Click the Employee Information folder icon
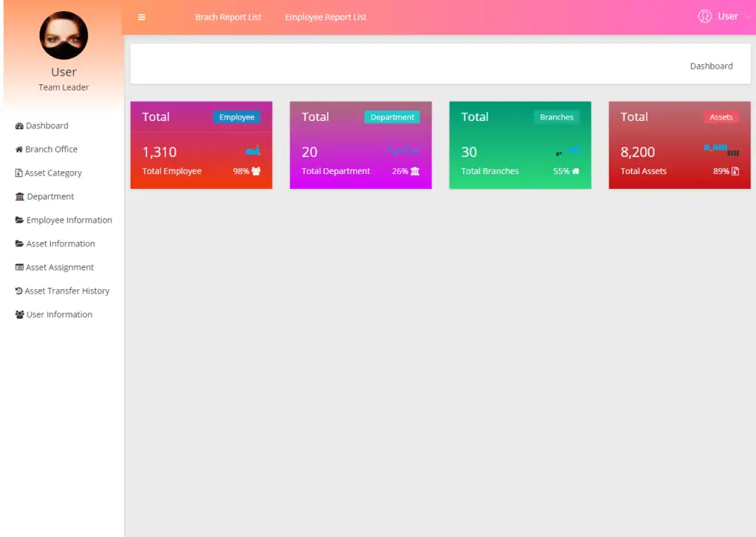 [x=19, y=220]
